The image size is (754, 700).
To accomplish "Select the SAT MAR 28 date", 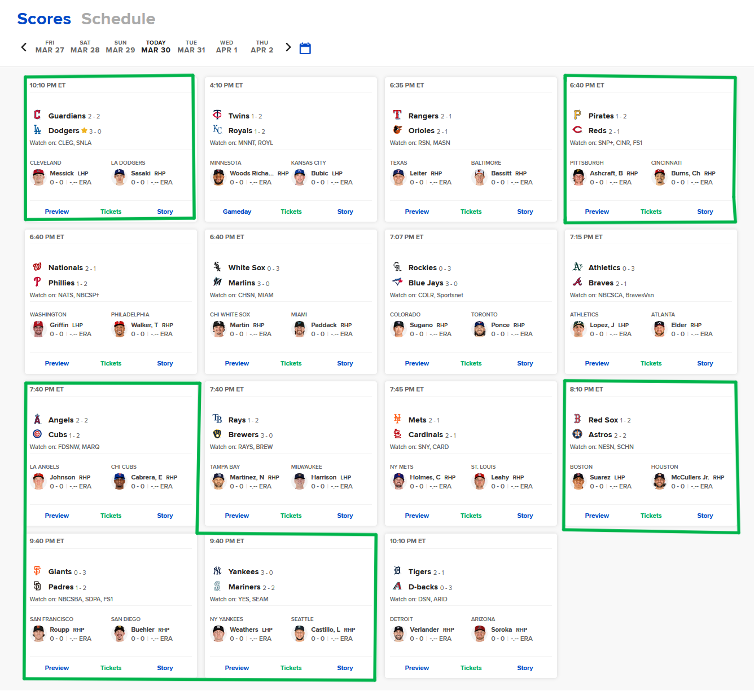I will (85, 47).
